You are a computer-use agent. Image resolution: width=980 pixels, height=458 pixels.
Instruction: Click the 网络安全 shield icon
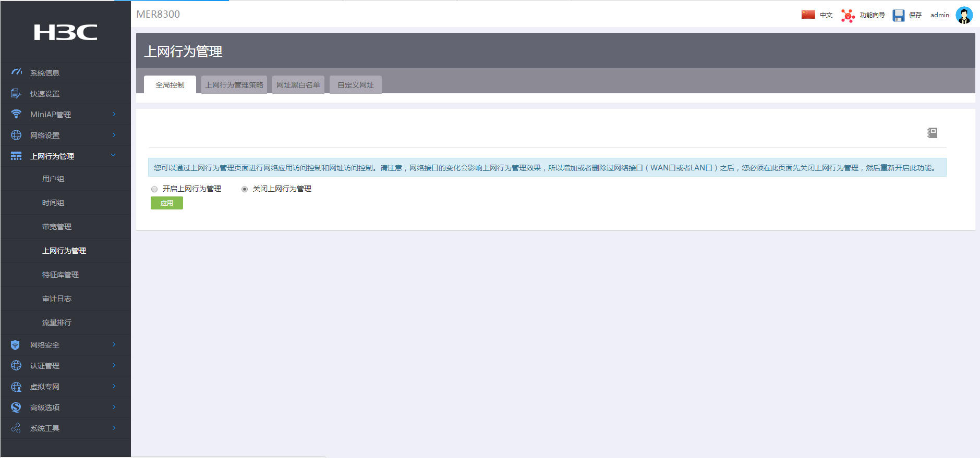point(15,345)
